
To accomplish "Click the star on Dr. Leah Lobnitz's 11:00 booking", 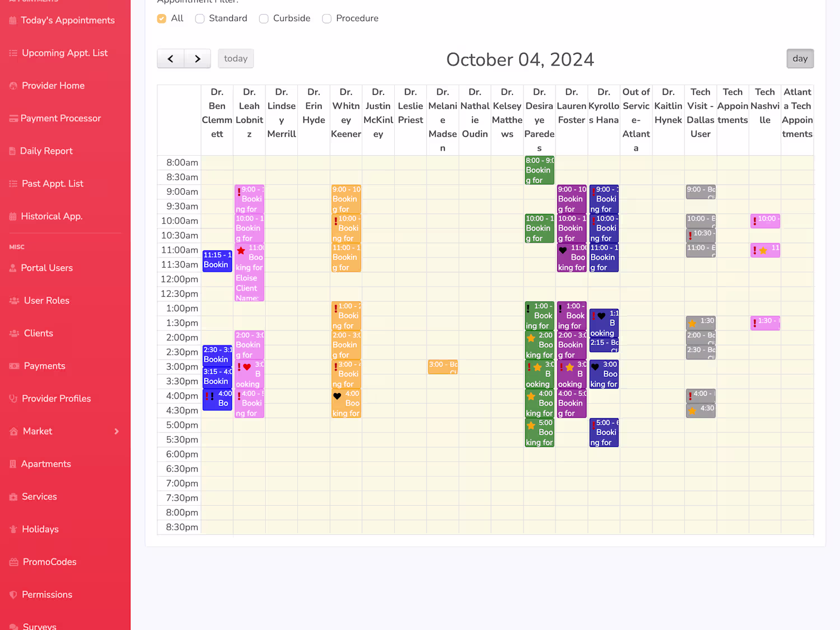I will pos(241,251).
